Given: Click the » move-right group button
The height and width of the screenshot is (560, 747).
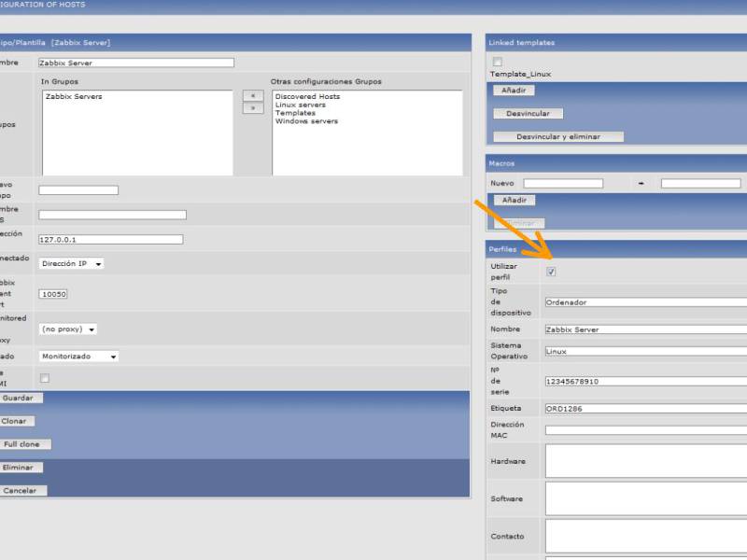Looking at the screenshot, I should click(x=252, y=108).
